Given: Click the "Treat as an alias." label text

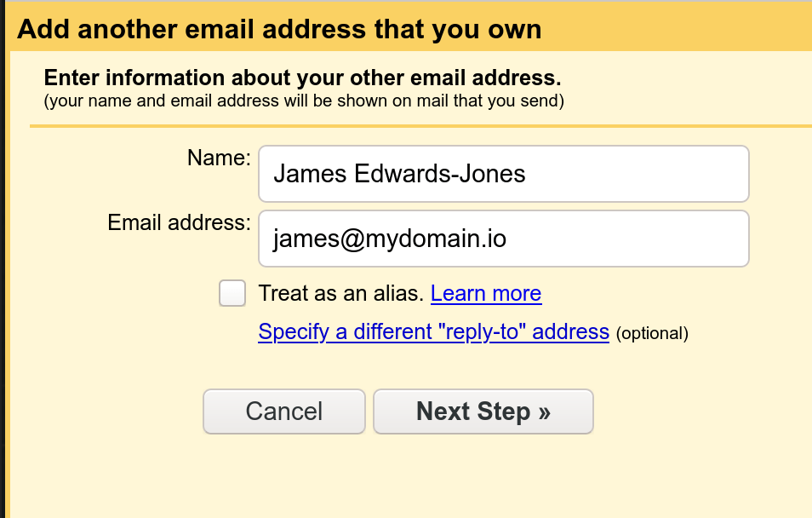Looking at the screenshot, I should pos(340,293).
